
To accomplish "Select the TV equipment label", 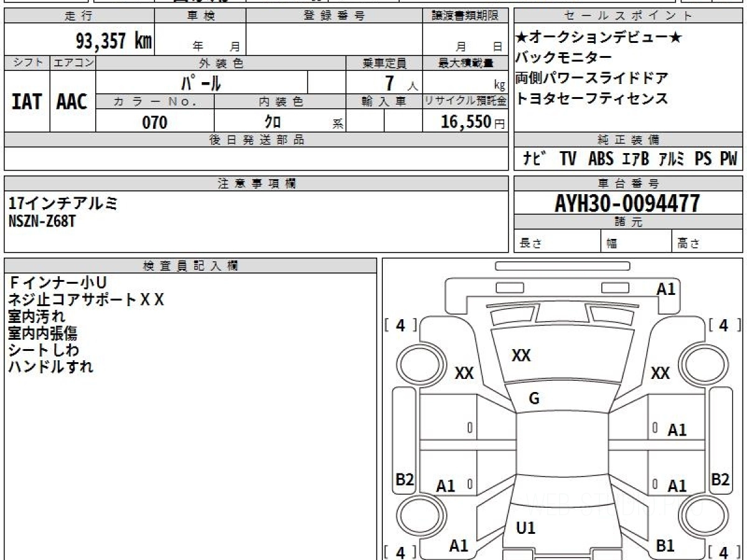I will (568, 159).
